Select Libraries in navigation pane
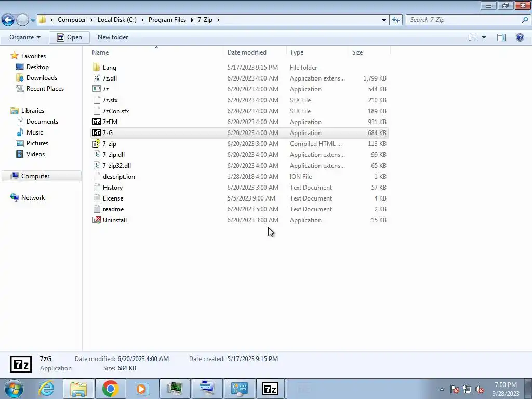Viewport: 532px width, 399px height. tap(33, 111)
